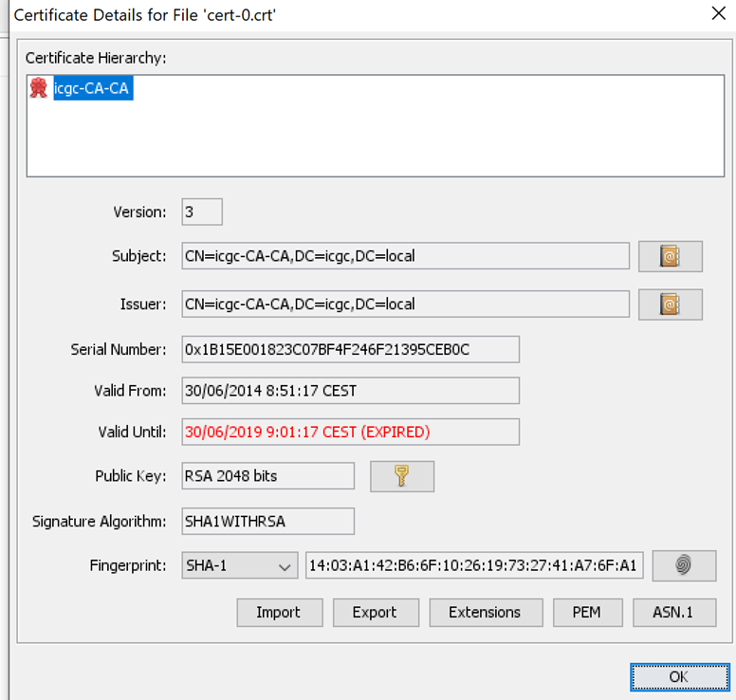Open Subject distinguished name details icon
736x700 pixels.
[x=670, y=256]
